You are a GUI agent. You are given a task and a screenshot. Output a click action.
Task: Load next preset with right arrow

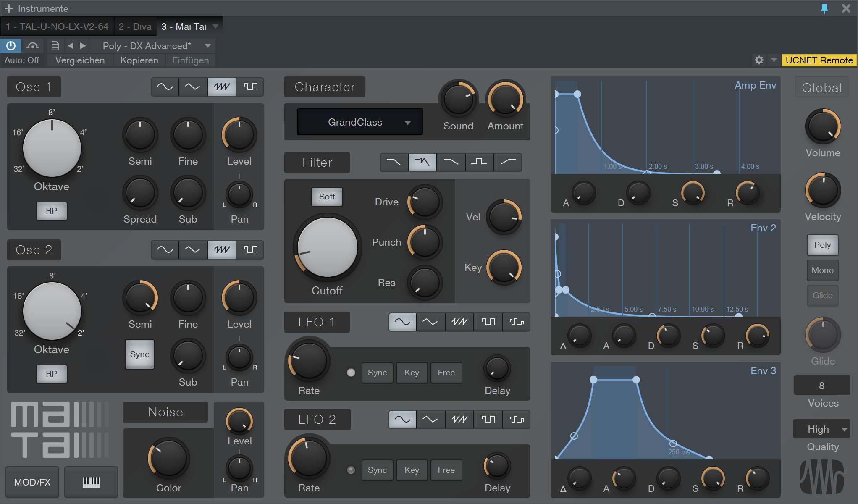[x=83, y=45]
